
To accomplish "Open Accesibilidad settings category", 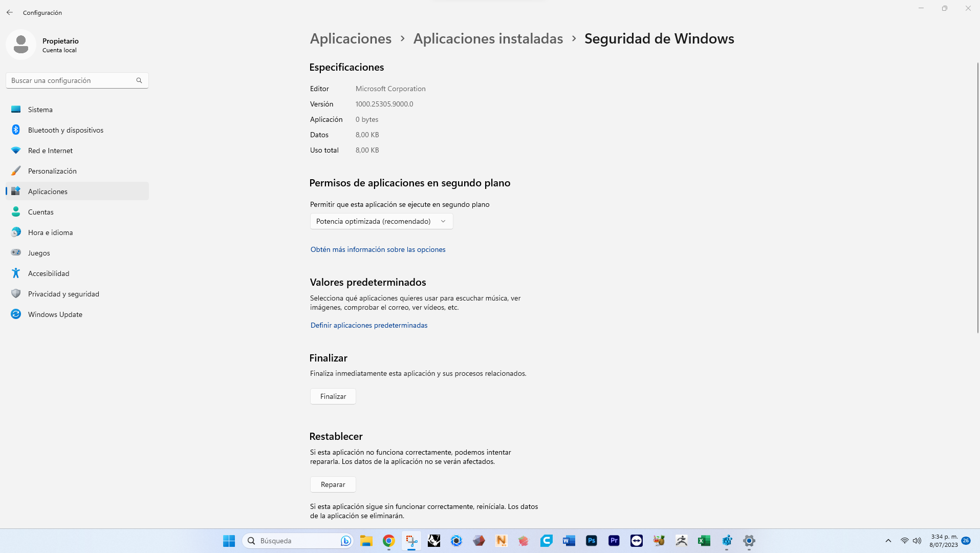I will click(77, 273).
